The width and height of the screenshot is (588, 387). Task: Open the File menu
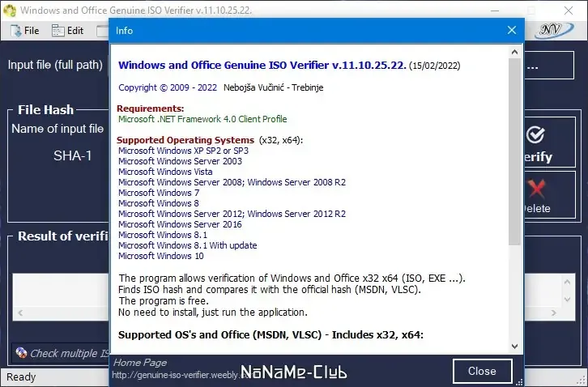click(25, 31)
